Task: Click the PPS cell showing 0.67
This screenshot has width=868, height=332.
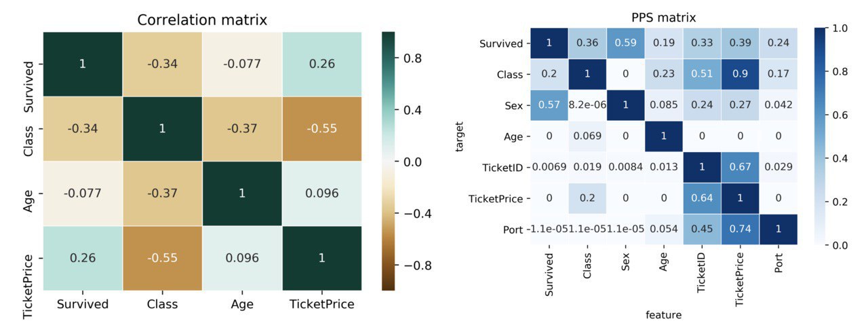Action: tap(740, 168)
